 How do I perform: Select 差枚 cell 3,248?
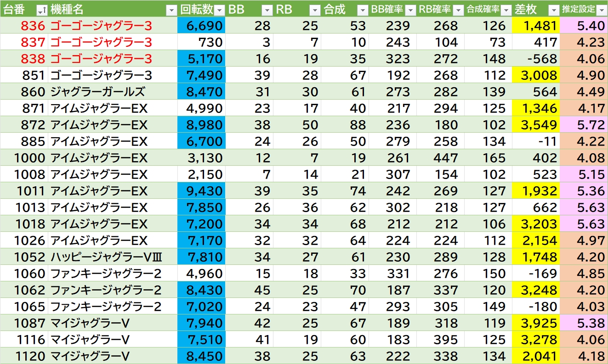point(536,290)
